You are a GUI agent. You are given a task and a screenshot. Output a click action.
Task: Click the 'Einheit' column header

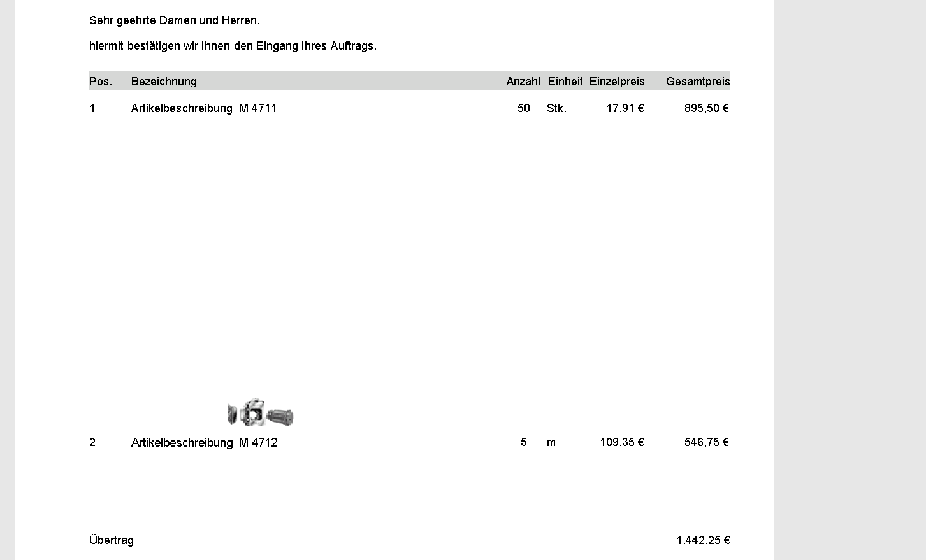[x=565, y=82]
